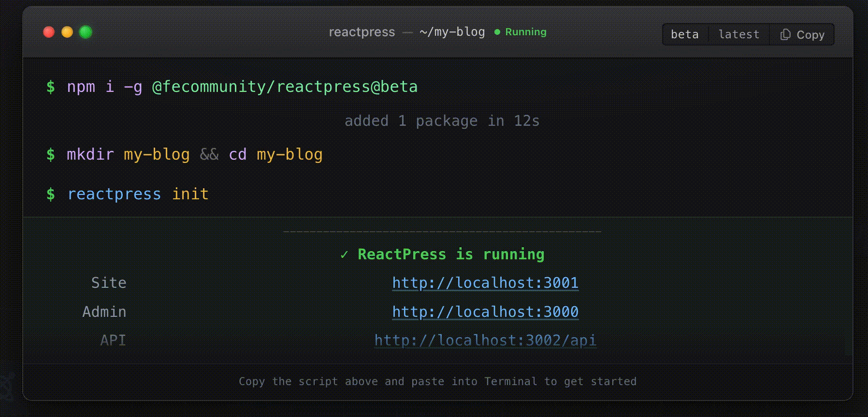The image size is (868, 417).
Task: Switch to the latest version tab
Action: 738,34
